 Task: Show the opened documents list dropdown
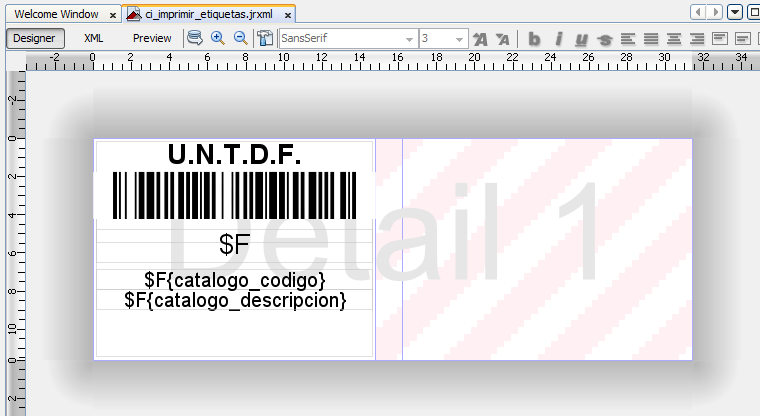pos(735,12)
